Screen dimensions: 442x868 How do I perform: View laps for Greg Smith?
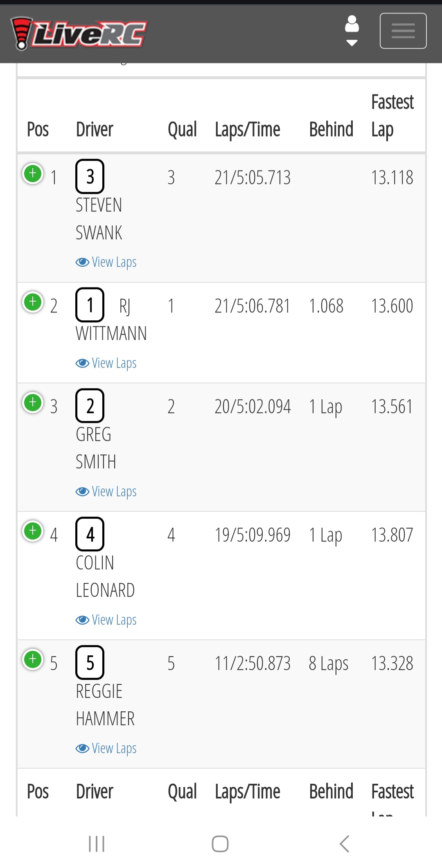(106, 492)
